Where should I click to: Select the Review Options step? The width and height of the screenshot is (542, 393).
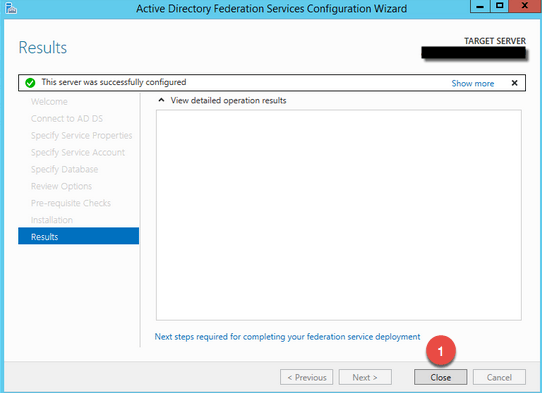[x=61, y=186]
